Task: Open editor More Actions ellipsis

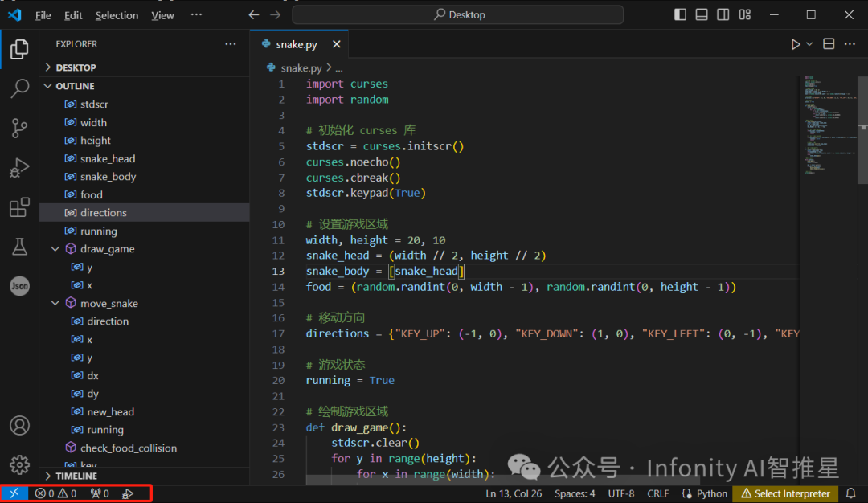Action: 850,43
